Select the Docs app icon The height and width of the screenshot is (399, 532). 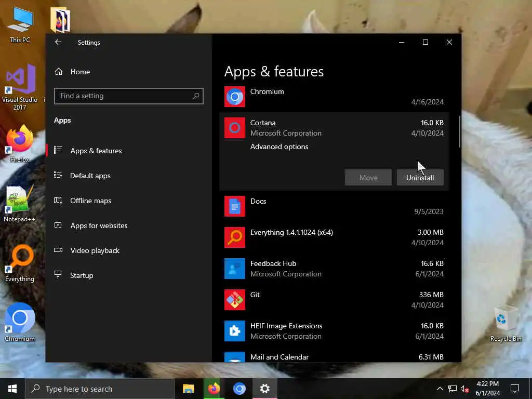pos(235,206)
